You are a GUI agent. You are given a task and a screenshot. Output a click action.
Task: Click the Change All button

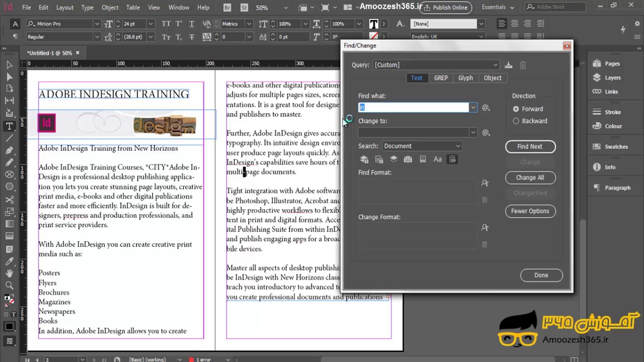click(530, 177)
